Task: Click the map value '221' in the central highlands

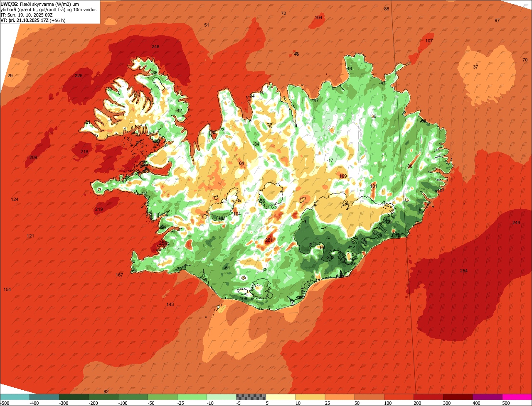Action: click(269, 240)
